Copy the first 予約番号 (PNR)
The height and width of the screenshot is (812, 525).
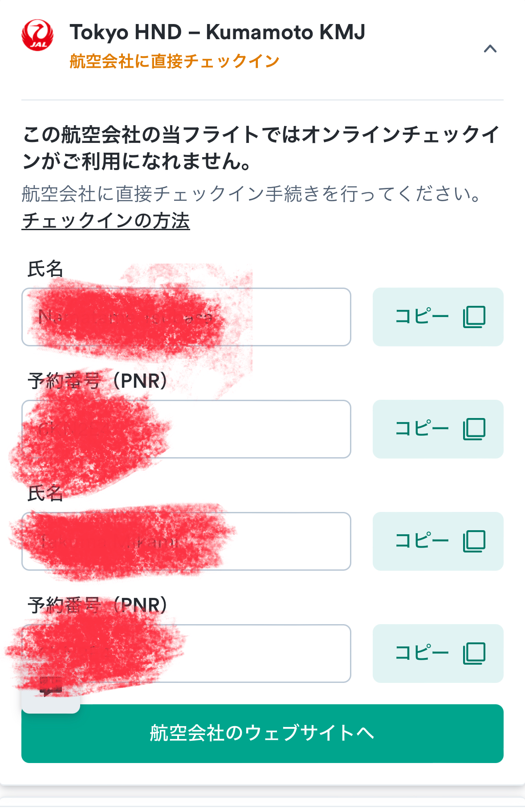pyautogui.click(x=438, y=429)
